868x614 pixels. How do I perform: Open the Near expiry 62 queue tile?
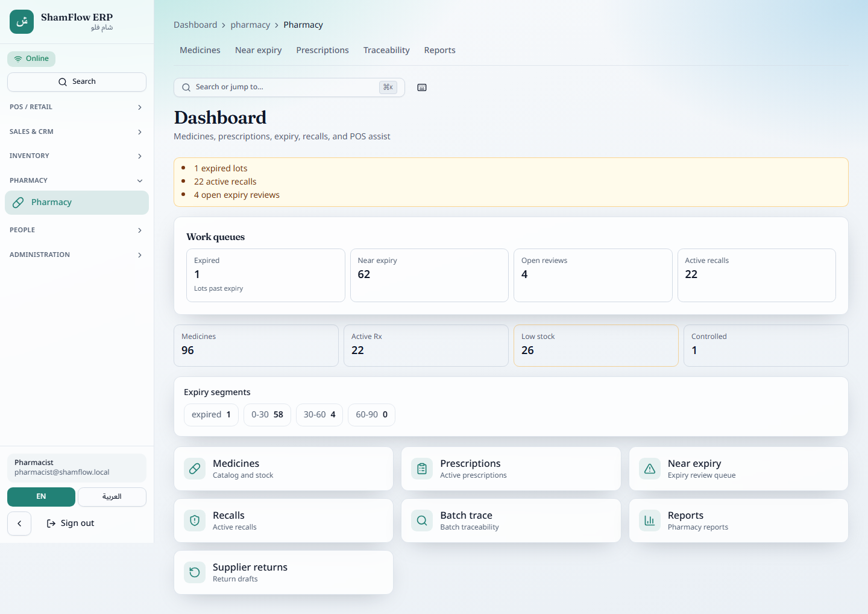point(429,275)
